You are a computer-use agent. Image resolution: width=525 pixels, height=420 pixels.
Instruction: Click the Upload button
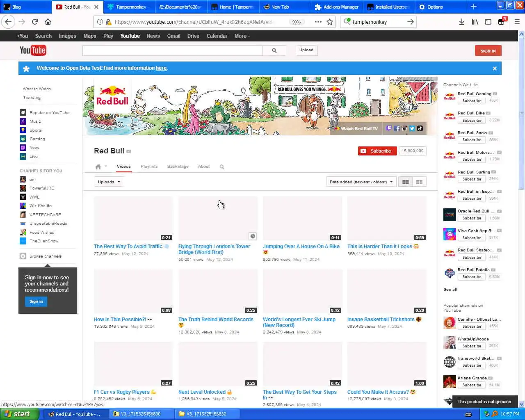[x=306, y=50]
